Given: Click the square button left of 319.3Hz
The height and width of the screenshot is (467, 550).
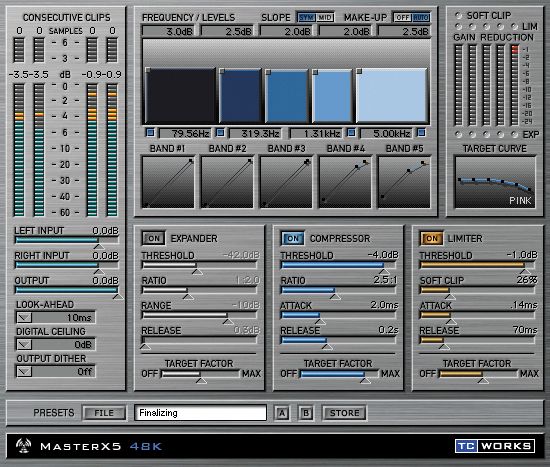Looking at the screenshot, I should (220, 132).
